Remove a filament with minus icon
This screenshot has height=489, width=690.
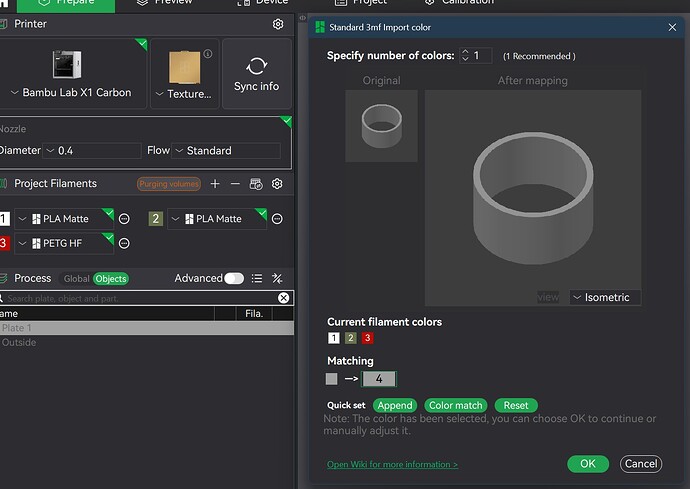click(x=235, y=184)
